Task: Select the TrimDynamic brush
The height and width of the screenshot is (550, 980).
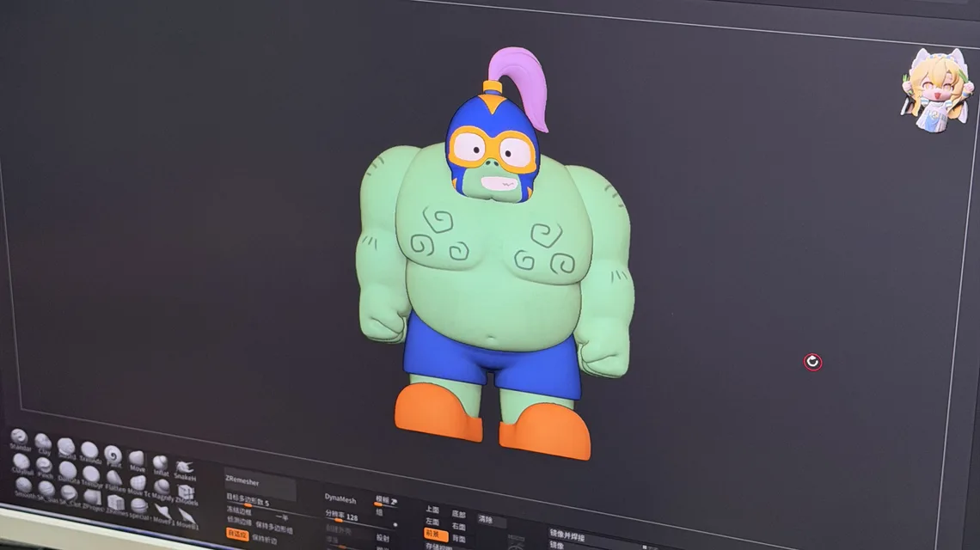Action: [x=91, y=475]
